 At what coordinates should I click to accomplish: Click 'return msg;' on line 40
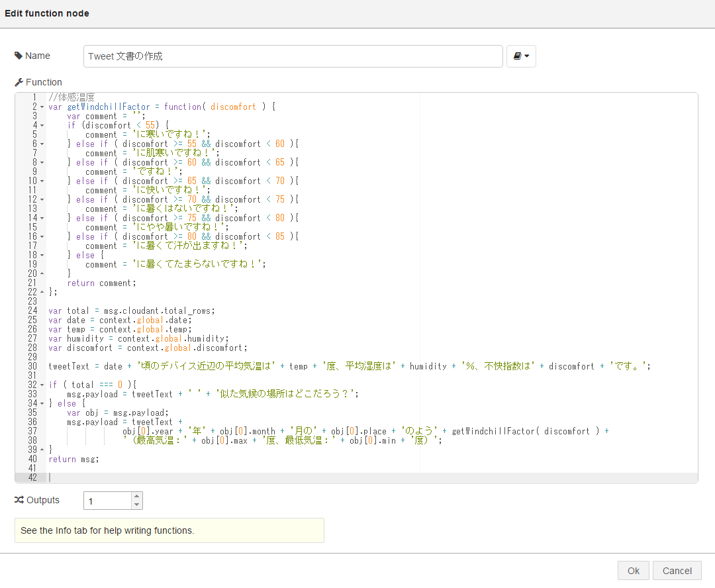pyautogui.click(x=74, y=460)
